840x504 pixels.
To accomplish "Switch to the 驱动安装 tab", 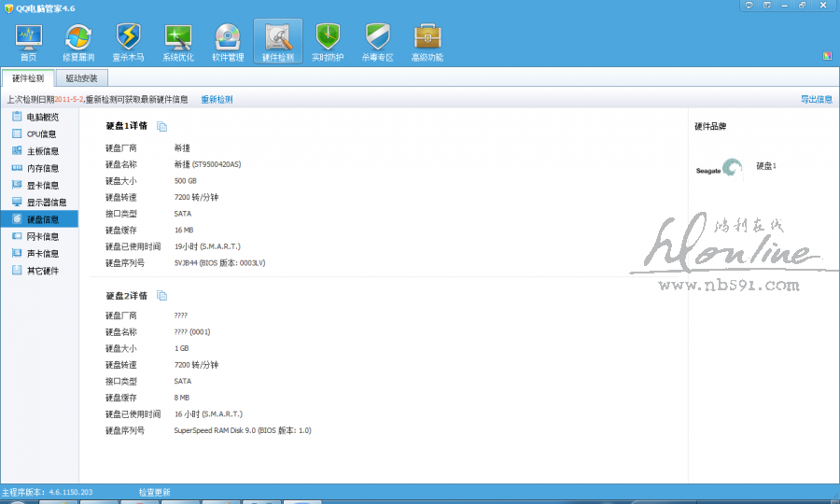I will 81,78.
